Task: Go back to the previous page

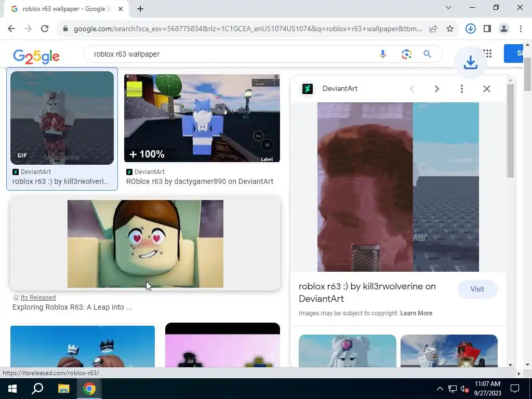Action: (11, 29)
